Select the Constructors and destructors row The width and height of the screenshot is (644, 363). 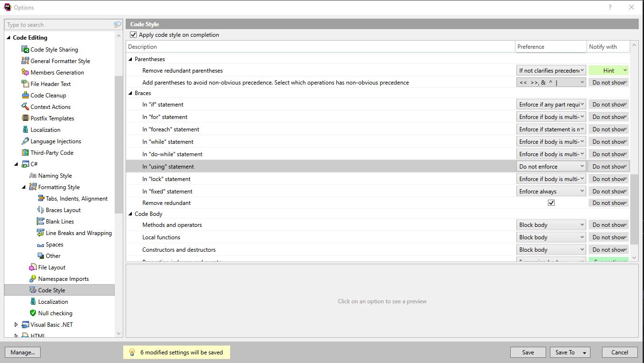coord(378,249)
